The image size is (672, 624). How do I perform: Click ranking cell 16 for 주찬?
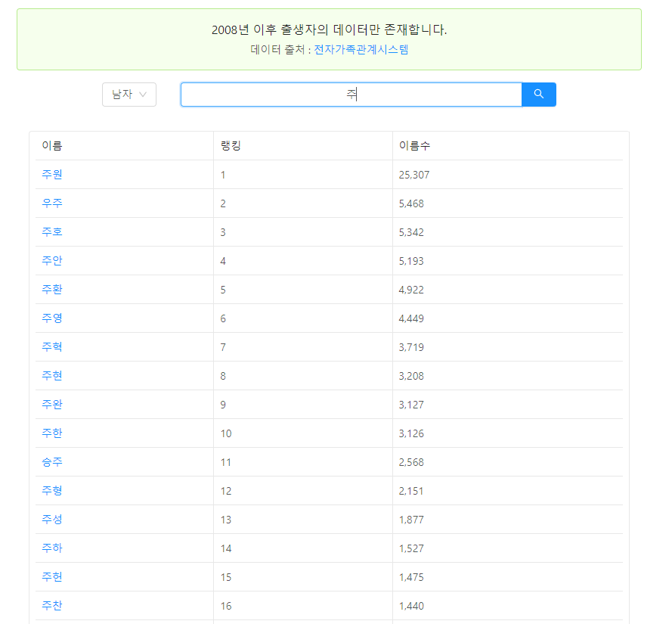tap(303, 606)
